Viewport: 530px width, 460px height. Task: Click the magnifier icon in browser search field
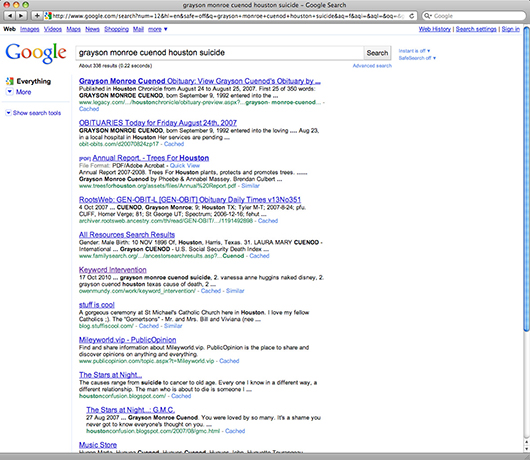pyautogui.click(x=428, y=16)
